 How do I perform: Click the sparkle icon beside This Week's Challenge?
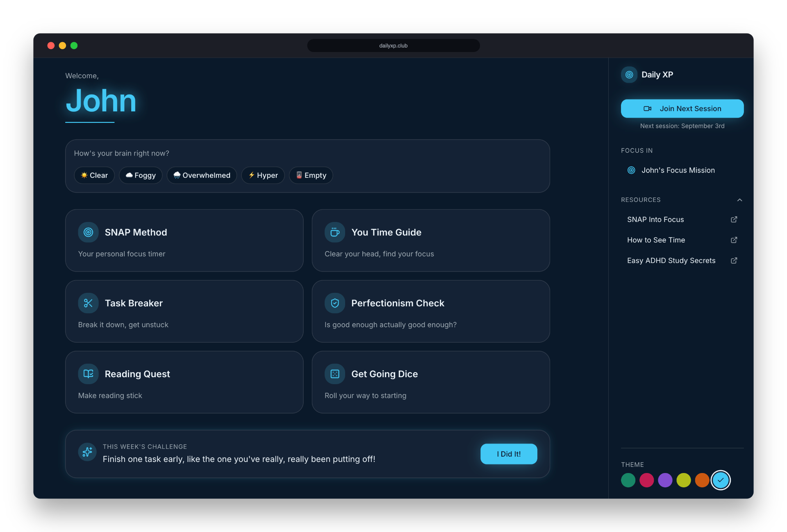87,452
